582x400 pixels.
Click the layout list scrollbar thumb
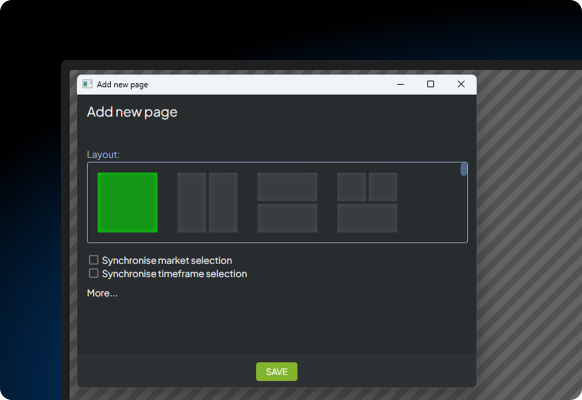pos(464,169)
